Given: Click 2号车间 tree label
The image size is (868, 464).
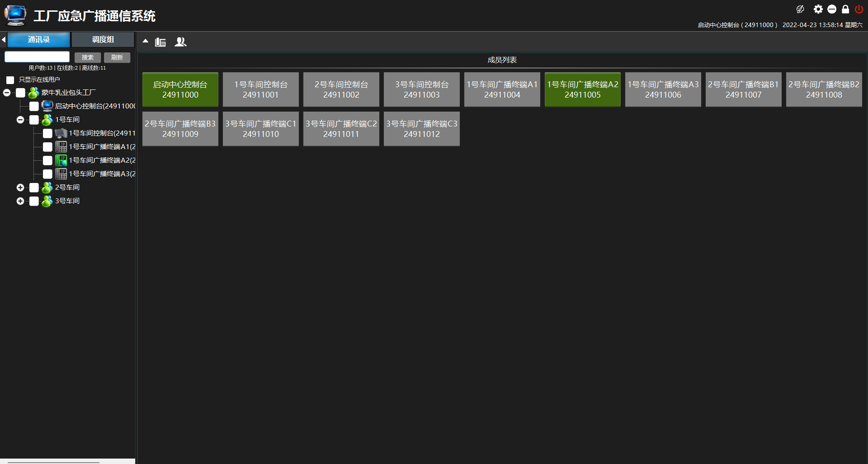Looking at the screenshot, I should click(x=67, y=187).
